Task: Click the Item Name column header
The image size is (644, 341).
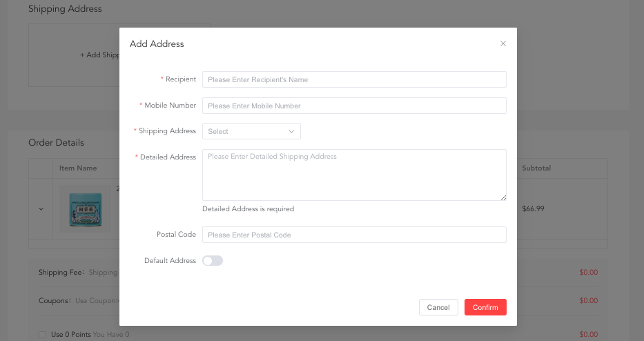Action: click(78, 168)
